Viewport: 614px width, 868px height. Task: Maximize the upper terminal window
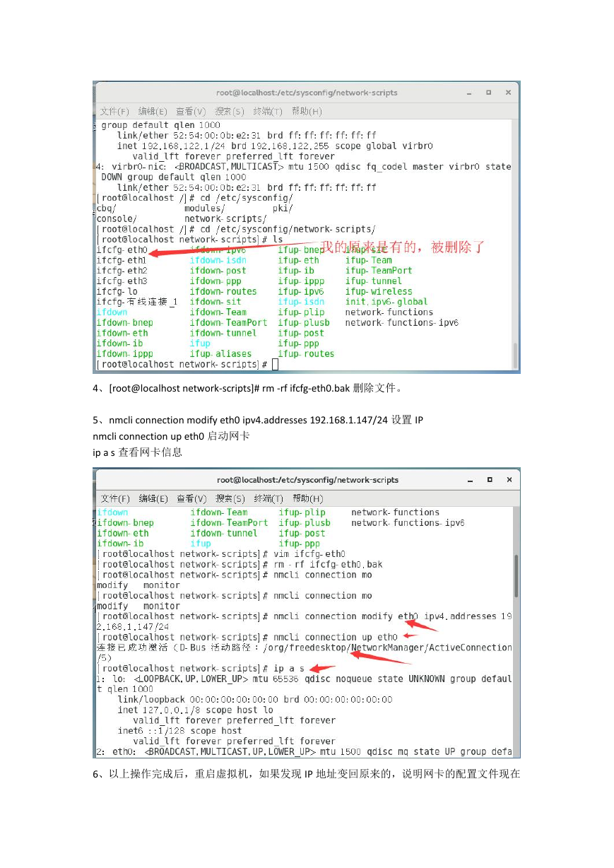click(x=488, y=93)
